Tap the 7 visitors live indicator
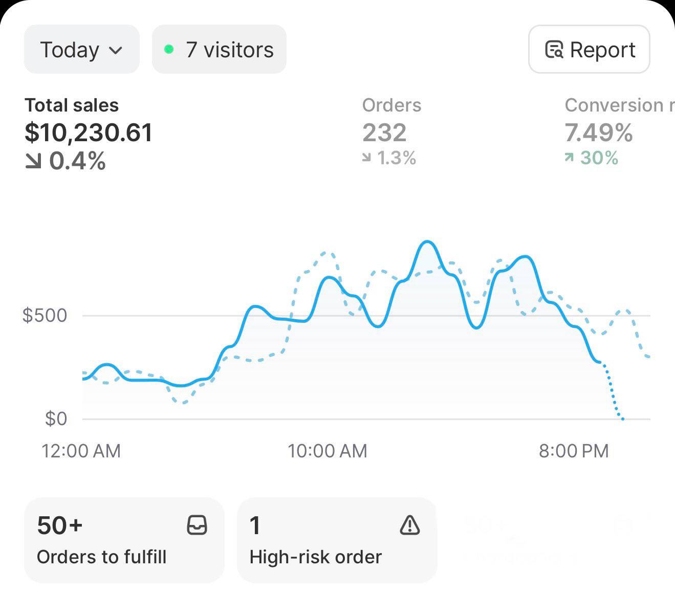Viewport: 675px width, 616px height. tap(219, 50)
